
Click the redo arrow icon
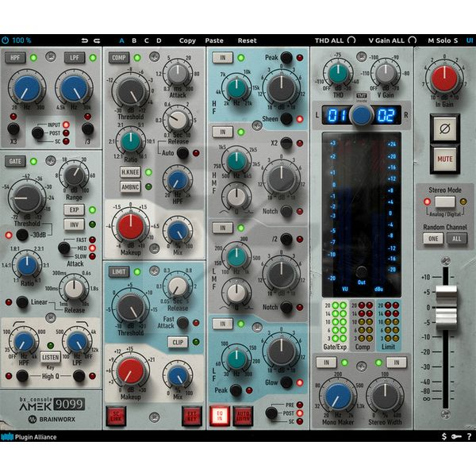click(97, 40)
